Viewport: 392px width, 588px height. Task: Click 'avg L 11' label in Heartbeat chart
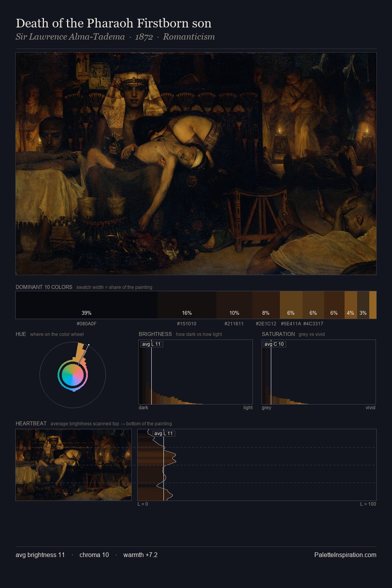tap(164, 434)
